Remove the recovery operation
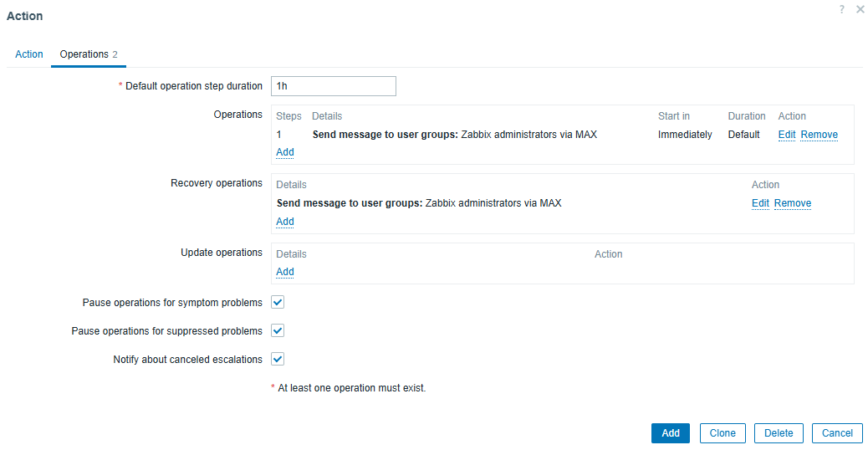868x450 pixels. point(793,203)
